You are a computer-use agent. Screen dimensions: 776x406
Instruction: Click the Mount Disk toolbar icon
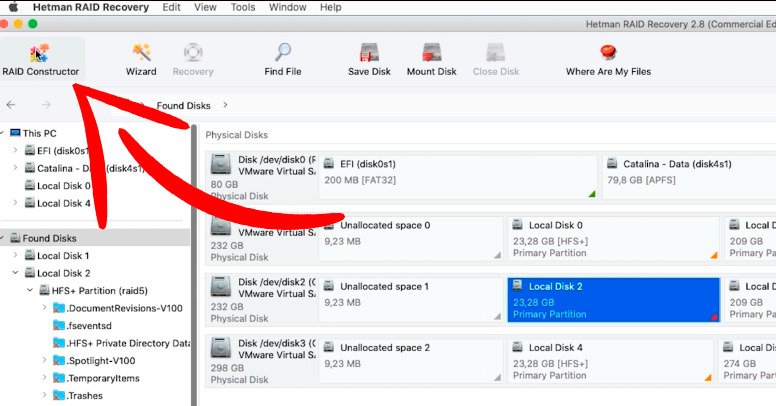click(x=432, y=52)
